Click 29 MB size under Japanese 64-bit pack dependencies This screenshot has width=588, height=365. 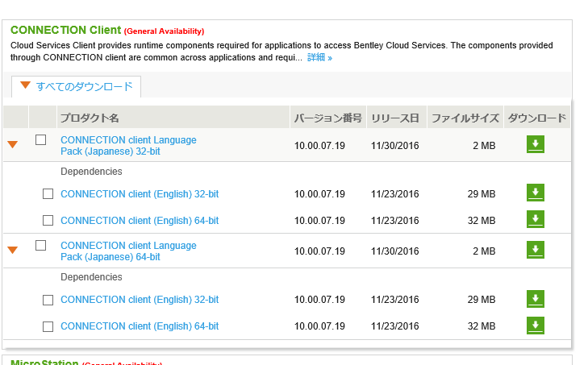[x=482, y=300]
